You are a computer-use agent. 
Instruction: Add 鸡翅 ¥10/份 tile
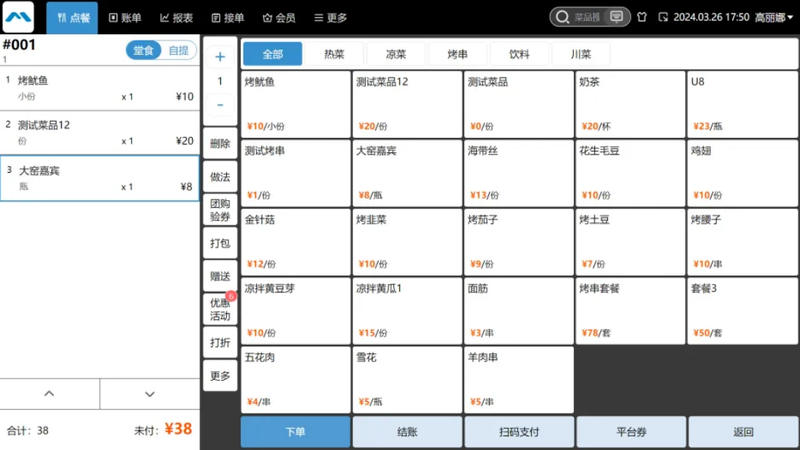[x=742, y=173]
